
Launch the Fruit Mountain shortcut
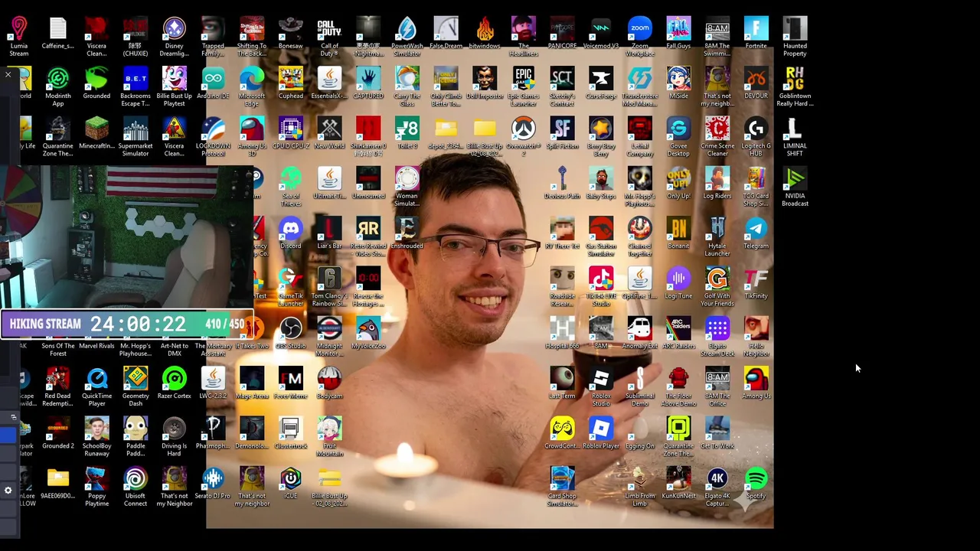point(329,437)
